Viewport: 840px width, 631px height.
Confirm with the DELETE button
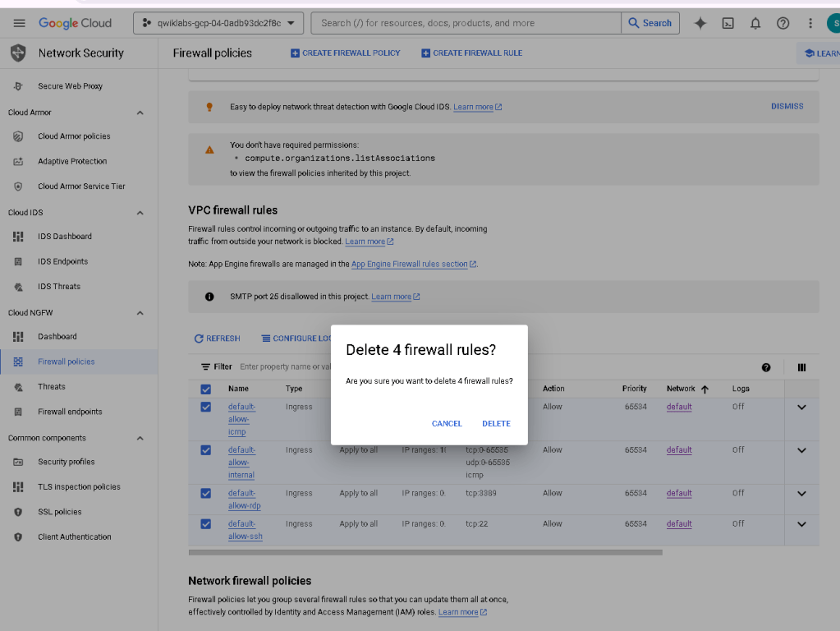click(496, 423)
